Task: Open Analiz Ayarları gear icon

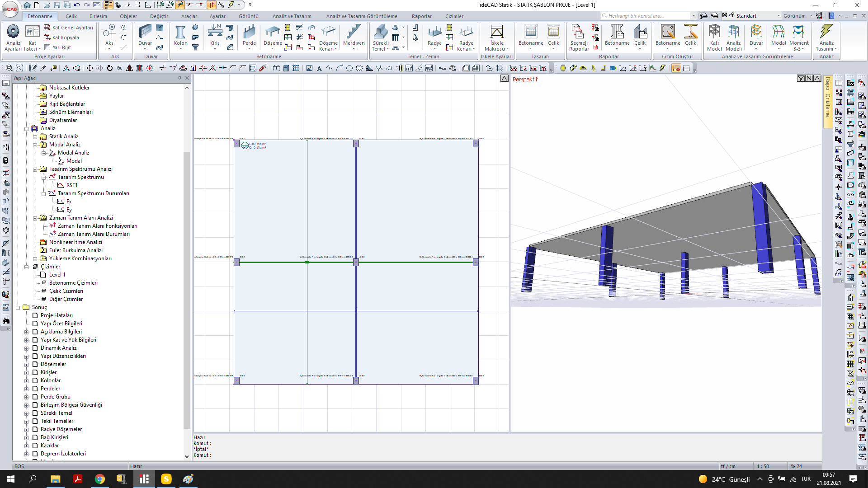Action: (13, 32)
